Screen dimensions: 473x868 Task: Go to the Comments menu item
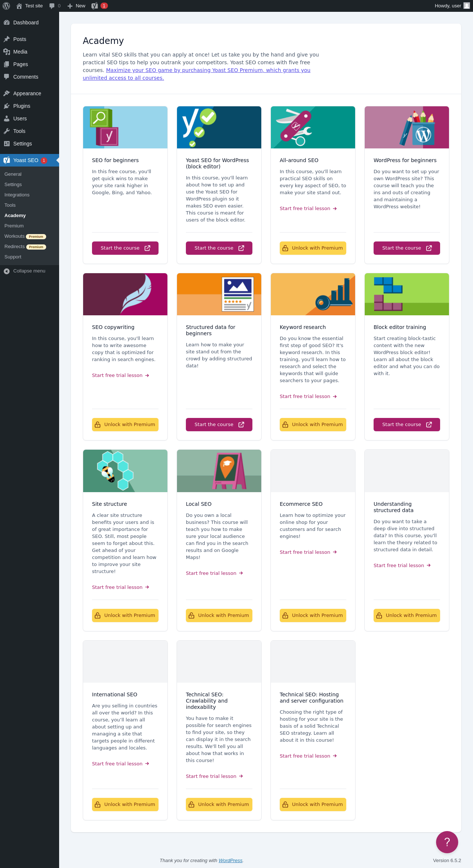30,77
